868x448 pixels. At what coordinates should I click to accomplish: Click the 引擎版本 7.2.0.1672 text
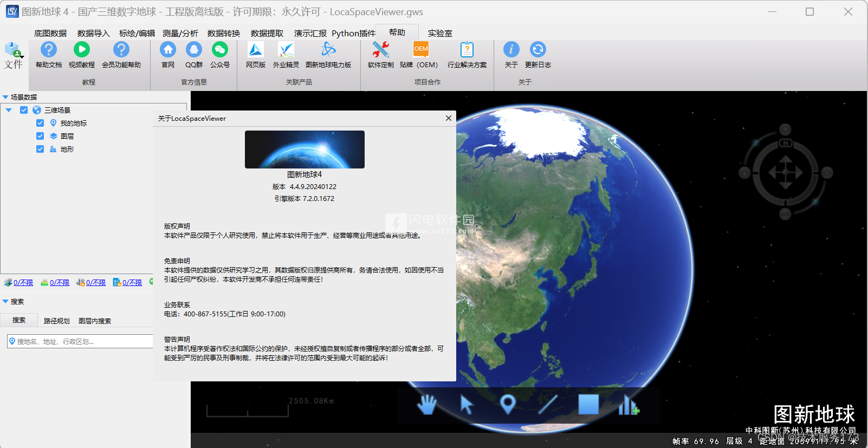click(305, 199)
